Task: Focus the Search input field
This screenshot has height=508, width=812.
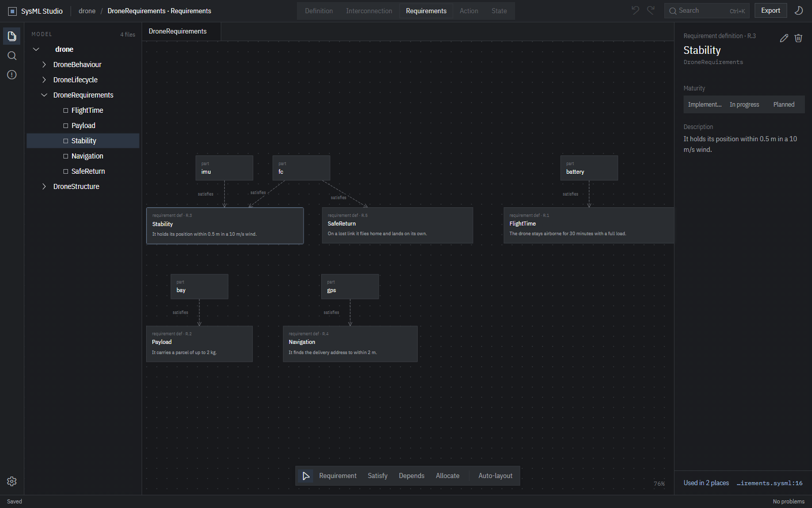Action: [x=706, y=11]
